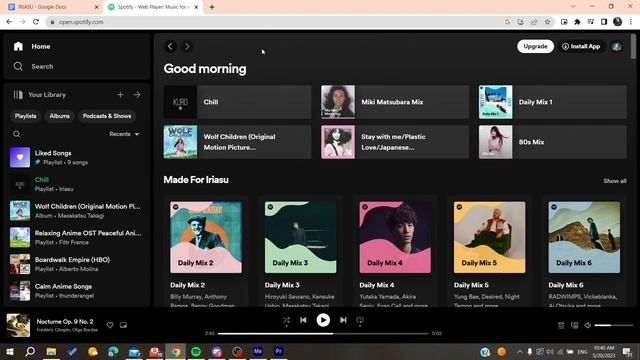Image resolution: width=640 pixels, height=360 pixels.
Task: Click the Install App button
Action: (x=581, y=47)
